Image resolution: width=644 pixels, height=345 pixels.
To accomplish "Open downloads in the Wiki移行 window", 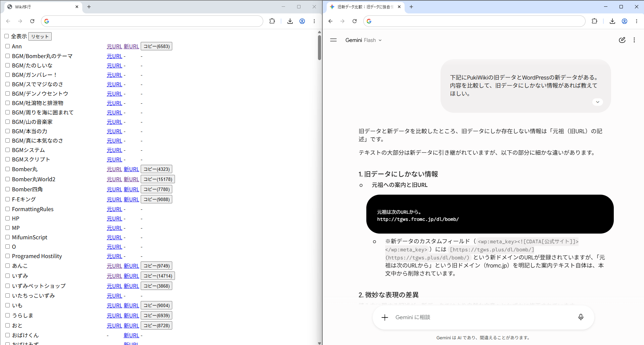I will point(290,21).
